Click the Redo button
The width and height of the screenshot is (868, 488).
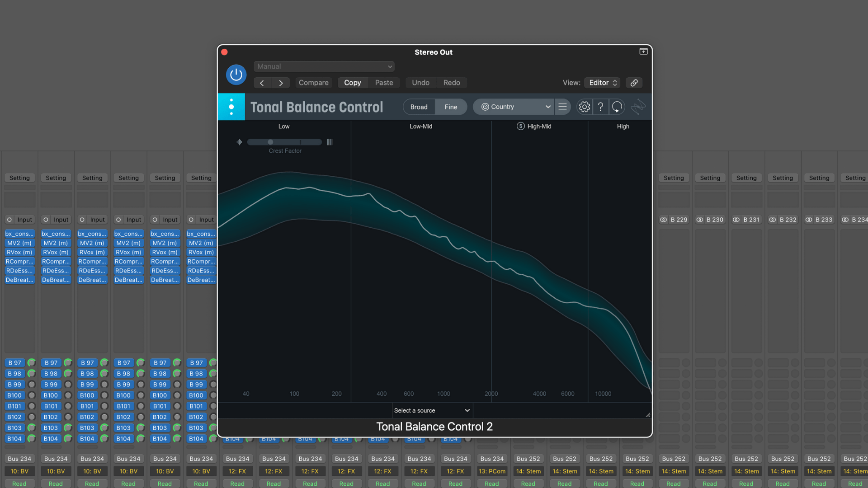click(452, 83)
